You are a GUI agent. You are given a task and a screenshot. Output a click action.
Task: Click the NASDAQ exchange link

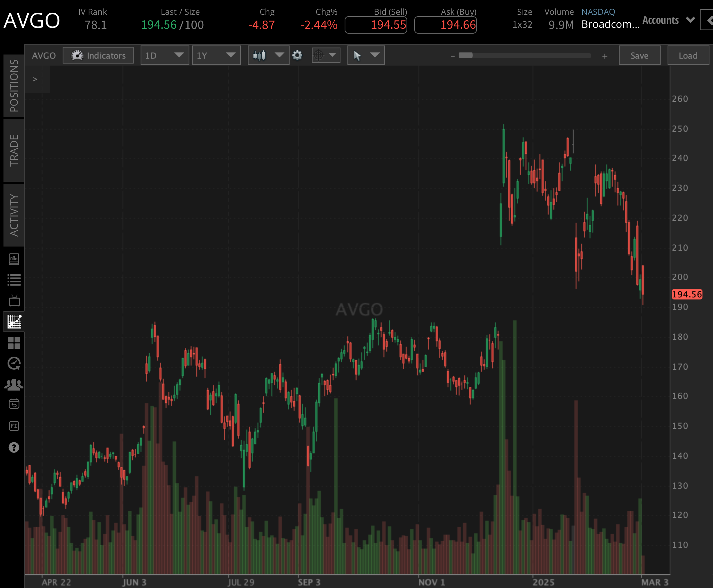(x=598, y=12)
